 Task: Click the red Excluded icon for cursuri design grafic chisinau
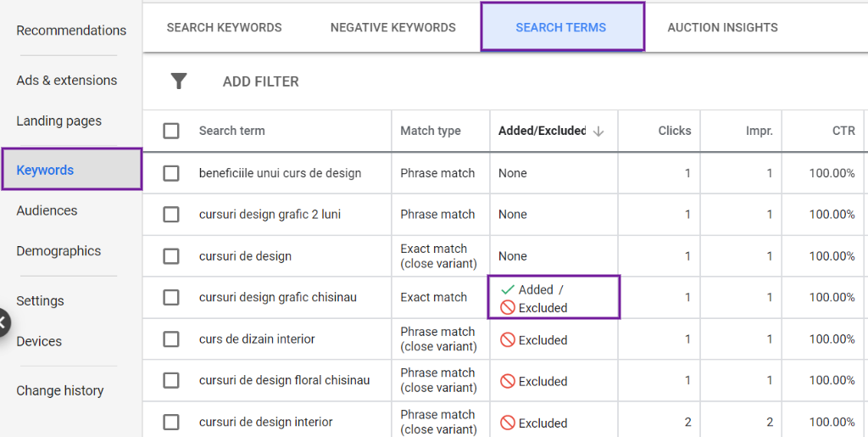pos(507,307)
